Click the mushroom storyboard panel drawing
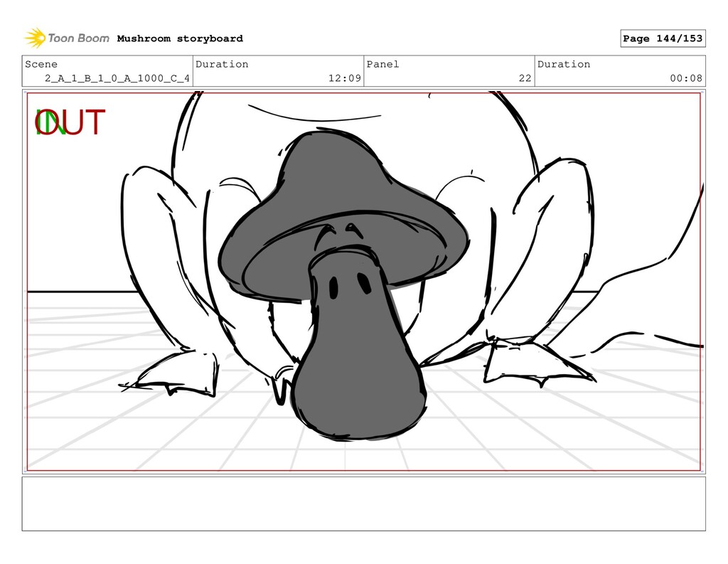 tap(363, 282)
